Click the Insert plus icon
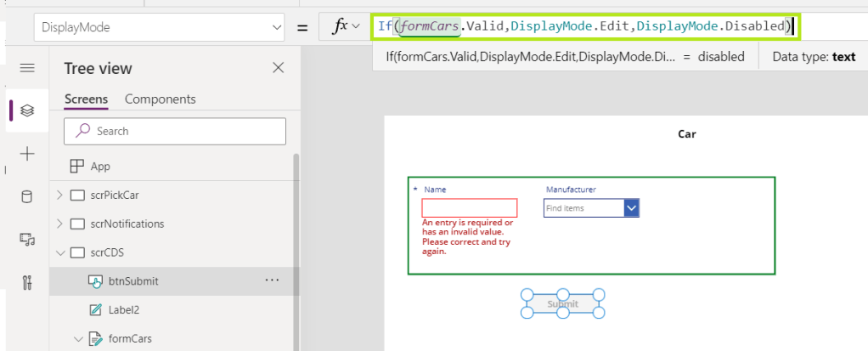This screenshot has height=351, width=868. 26,154
